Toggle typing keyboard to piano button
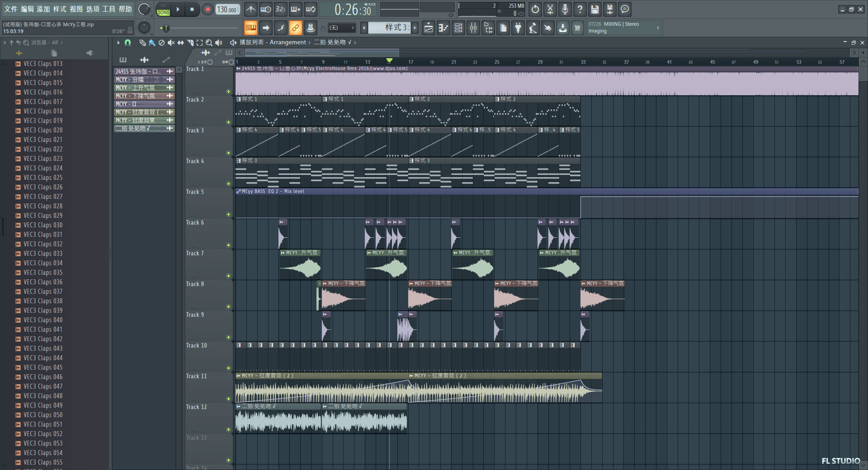Screen dimensions: 868x470 [251, 28]
